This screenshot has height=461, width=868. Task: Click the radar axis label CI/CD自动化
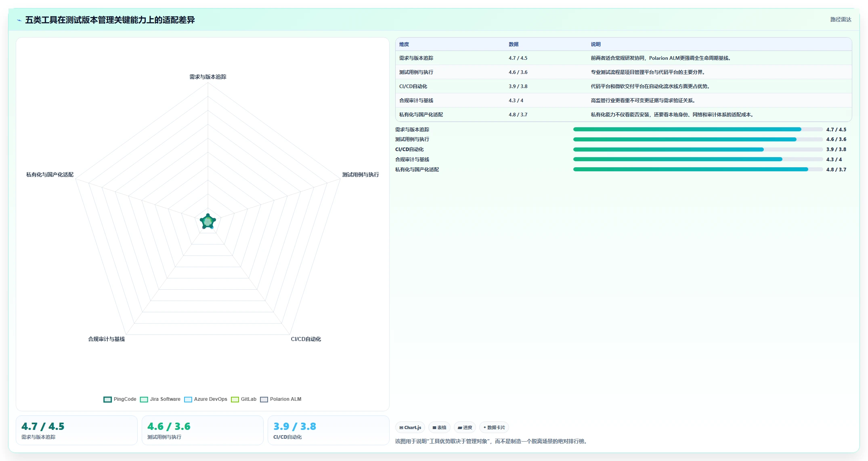pos(306,339)
